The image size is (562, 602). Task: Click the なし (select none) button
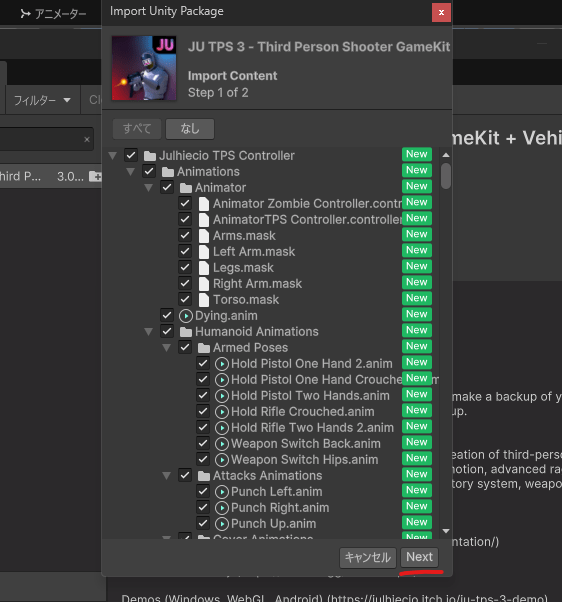(x=190, y=128)
